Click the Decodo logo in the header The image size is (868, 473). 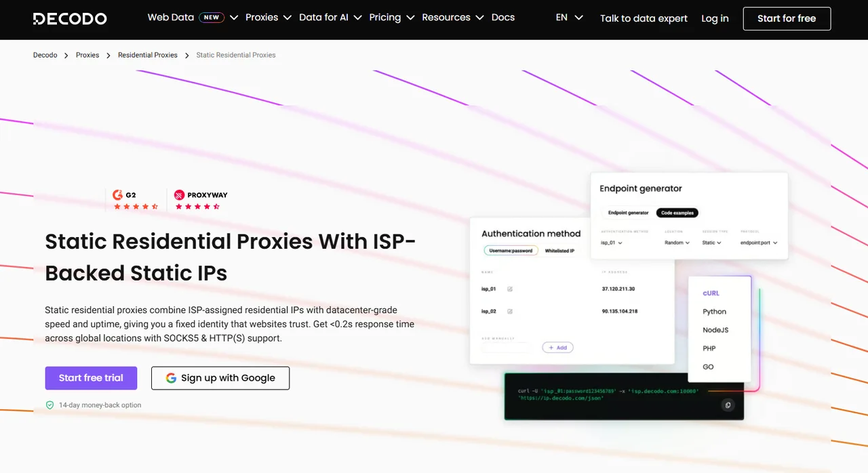70,18
